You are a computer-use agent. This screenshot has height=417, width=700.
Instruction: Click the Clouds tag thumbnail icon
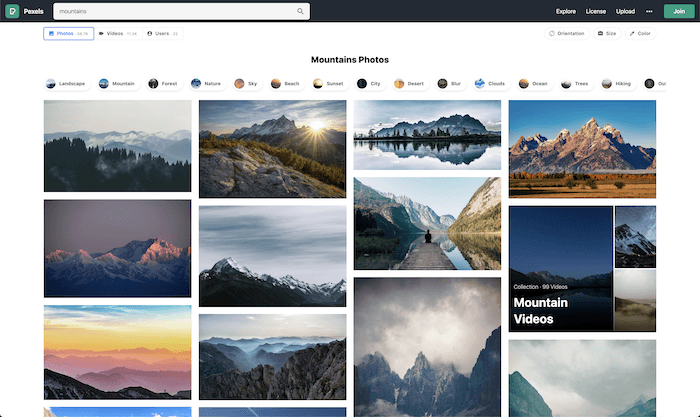[479, 83]
